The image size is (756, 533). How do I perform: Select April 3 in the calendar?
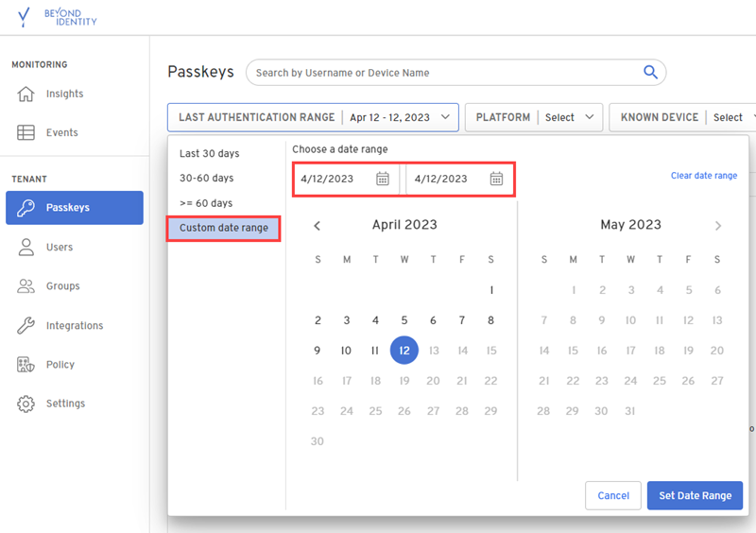347,320
